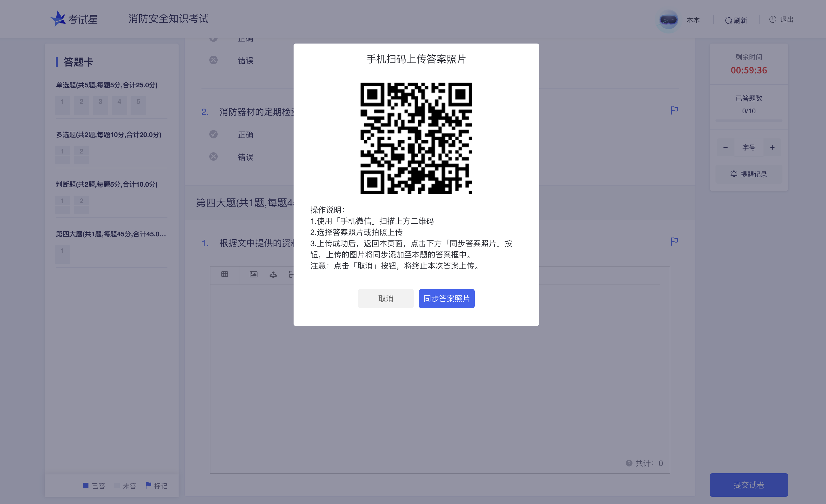The height and width of the screenshot is (504, 826).
Task: Flag question 2 消防器材 with flag icon
Action: point(674,110)
